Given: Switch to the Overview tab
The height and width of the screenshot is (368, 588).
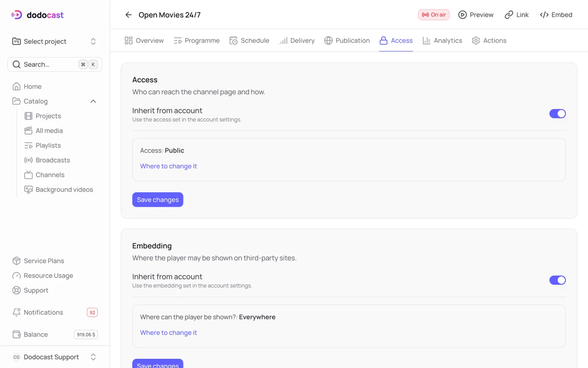Looking at the screenshot, I should tap(144, 40).
